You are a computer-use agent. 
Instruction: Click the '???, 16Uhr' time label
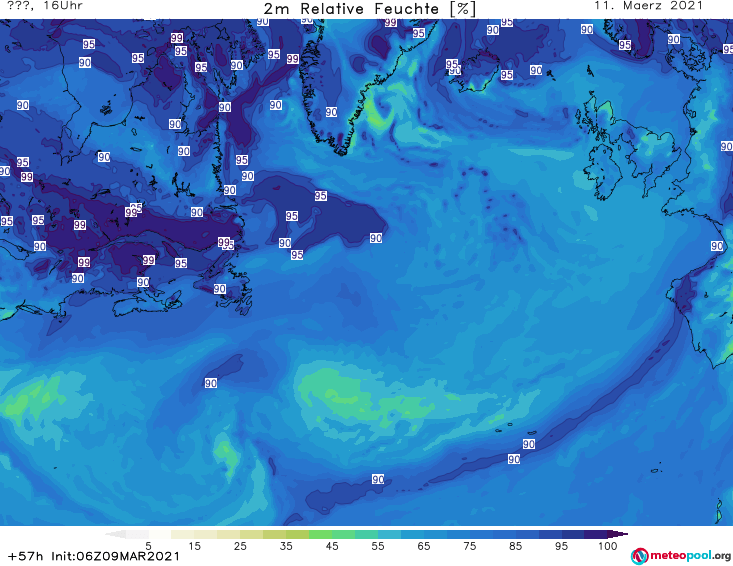pos(45,6)
